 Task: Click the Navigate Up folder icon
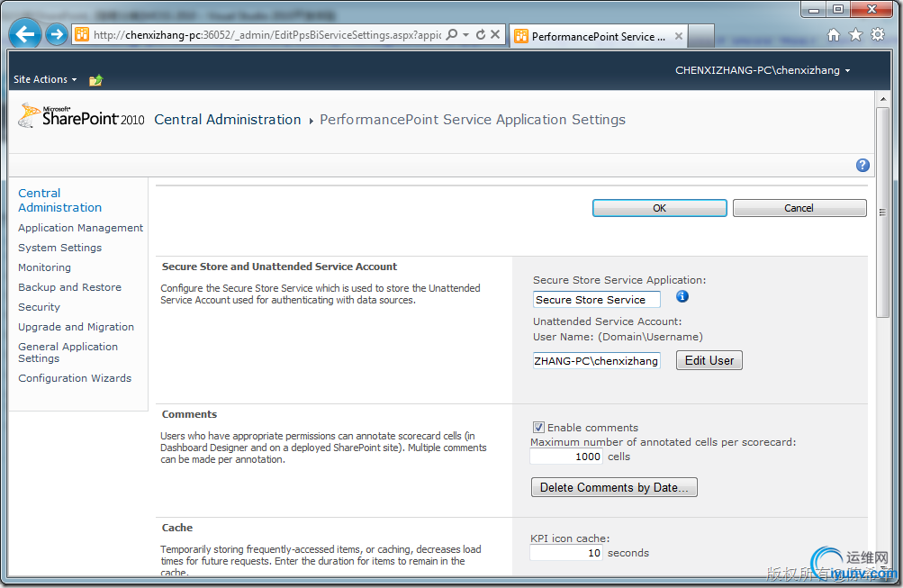click(x=95, y=80)
